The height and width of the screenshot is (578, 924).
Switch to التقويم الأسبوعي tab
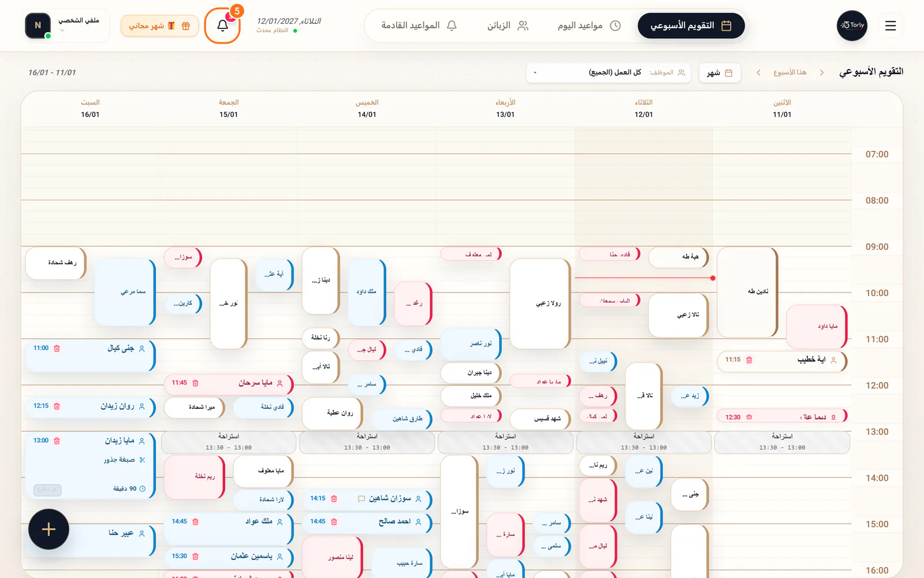click(x=691, y=25)
